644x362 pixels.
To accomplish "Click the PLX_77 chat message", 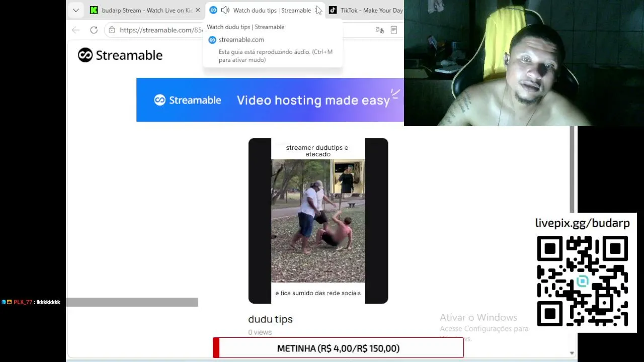I will click(x=31, y=302).
